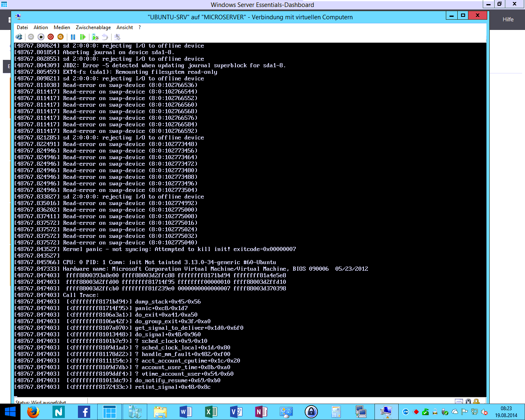
Task: Open the Facebook taskbar app
Action: (x=84, y=412)
